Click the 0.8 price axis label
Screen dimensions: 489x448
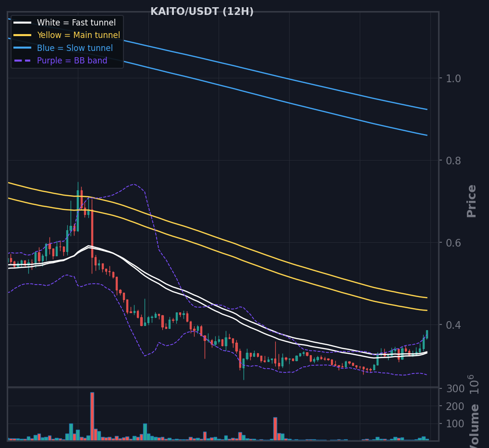coord(453,161)
